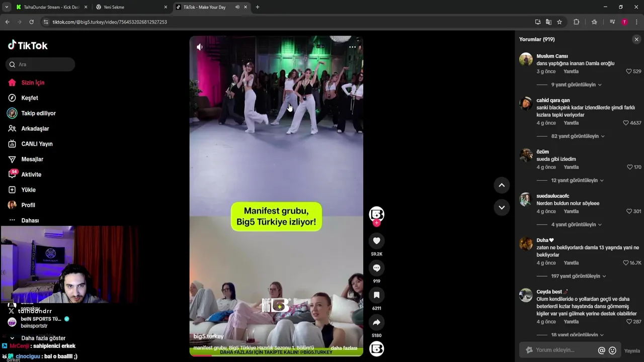
Task: Post comment with Yayınla button
Action: point(632,351)
